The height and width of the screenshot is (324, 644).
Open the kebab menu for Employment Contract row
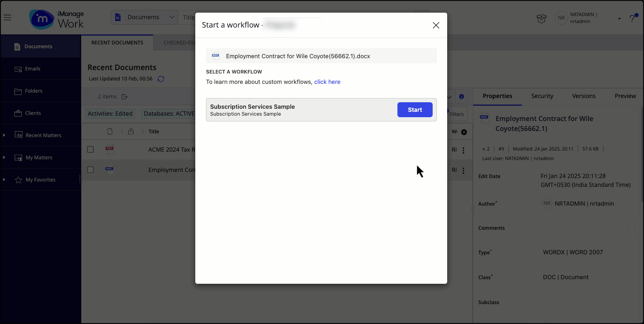(x=463, y=171)
